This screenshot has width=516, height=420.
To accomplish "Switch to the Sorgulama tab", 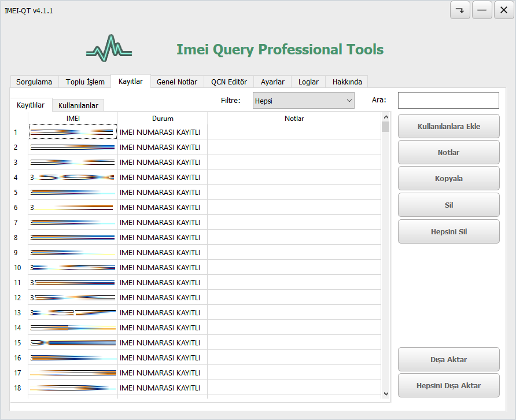I will 34,82.
